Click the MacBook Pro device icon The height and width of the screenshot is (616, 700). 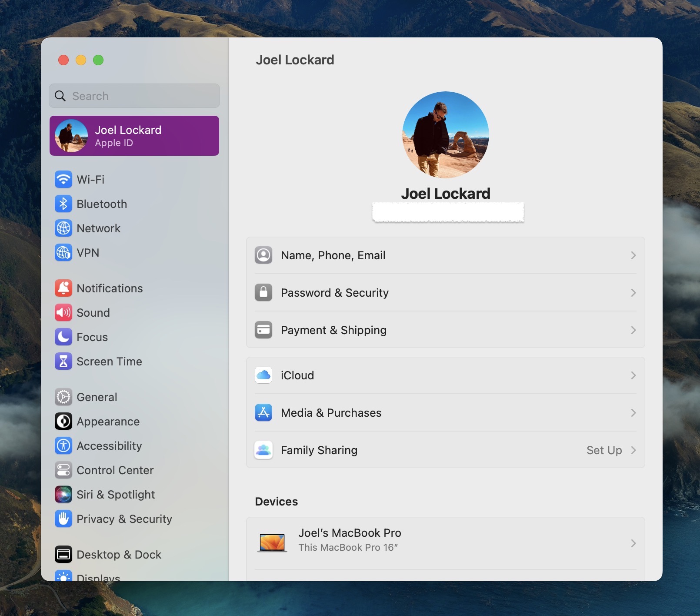(x=272, y=542)
